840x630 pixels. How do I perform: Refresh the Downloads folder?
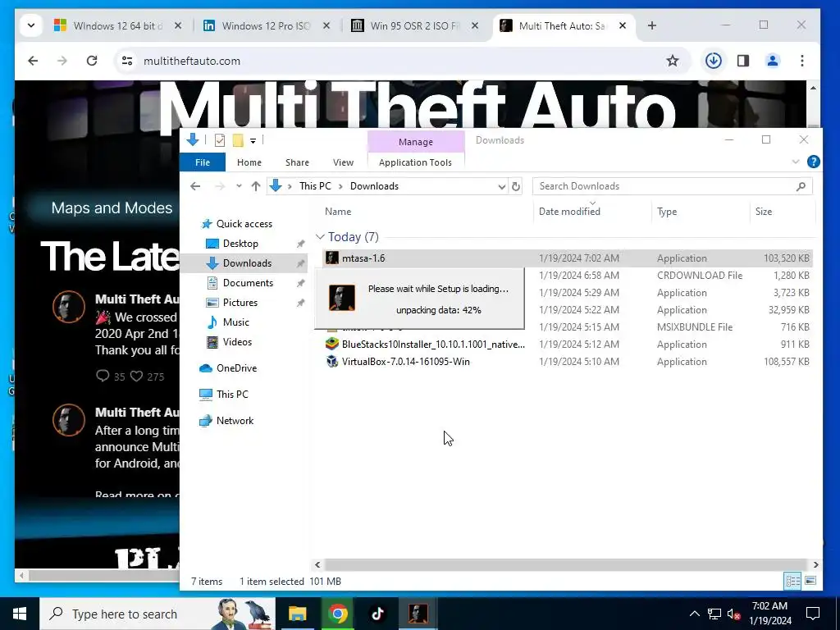click(x=515, y=186)
